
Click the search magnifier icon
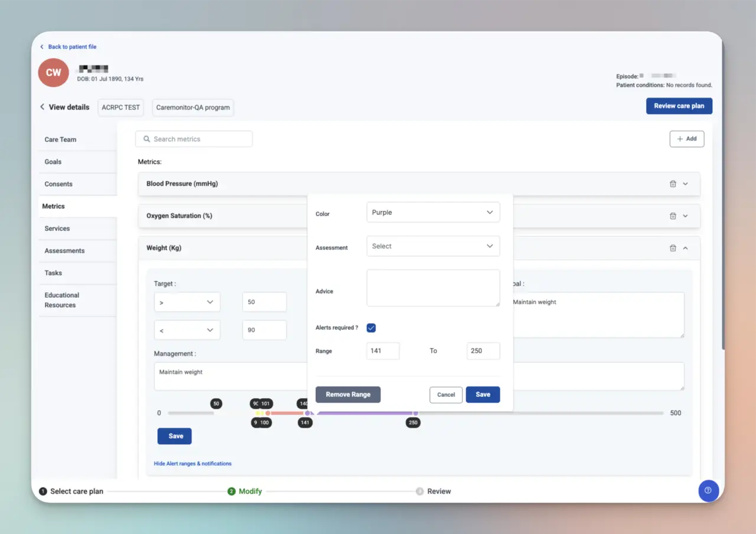coord(146,139)
